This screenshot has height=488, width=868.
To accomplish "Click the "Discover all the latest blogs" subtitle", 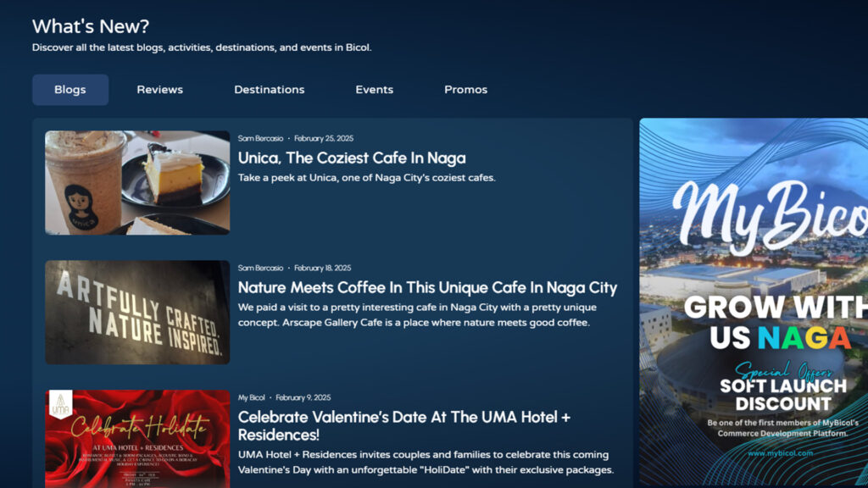I will coord(202,47).
